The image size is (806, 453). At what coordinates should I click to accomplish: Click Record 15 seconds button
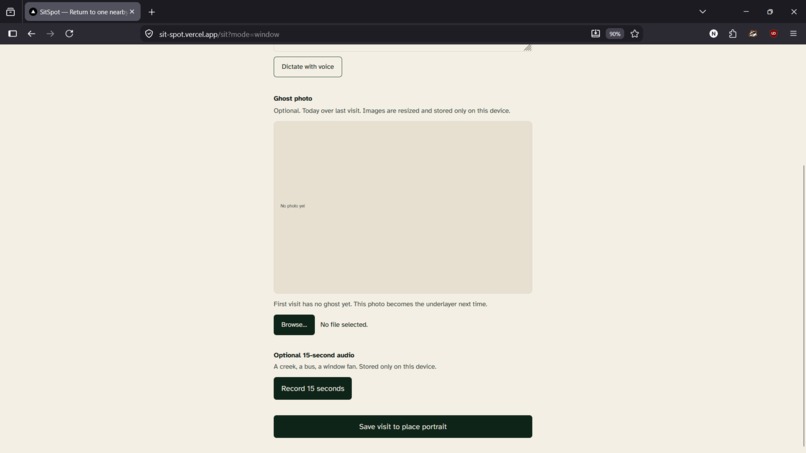point(313,389)
